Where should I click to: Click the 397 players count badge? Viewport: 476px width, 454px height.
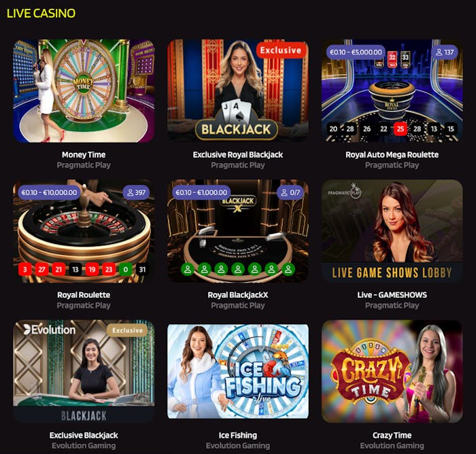(x=136, y=192)
